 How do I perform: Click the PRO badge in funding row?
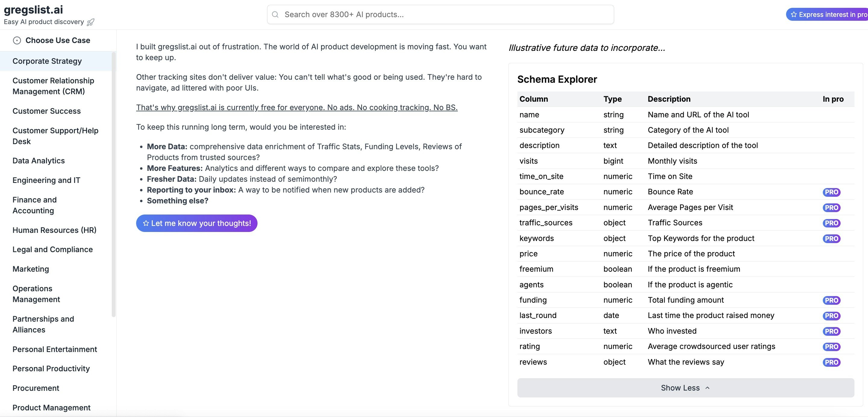(831, 300)
